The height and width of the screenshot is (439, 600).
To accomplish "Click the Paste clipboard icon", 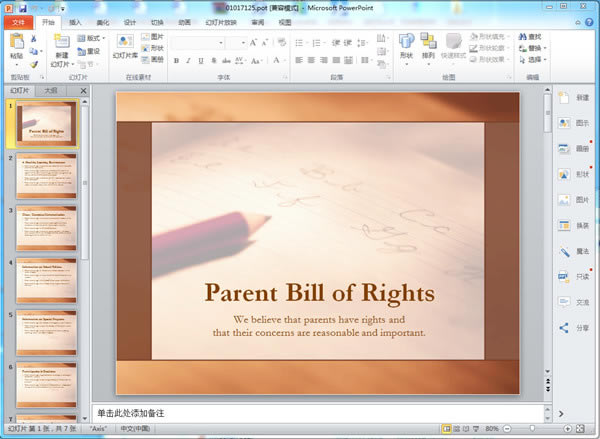I will (x=16, y=41).
